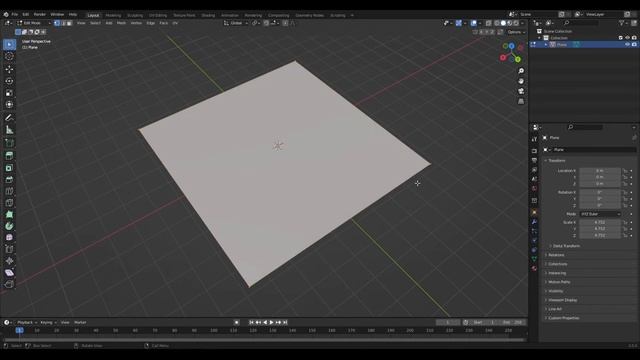Select the Rotate tool
640x360 pixels.
pos(9,81)
